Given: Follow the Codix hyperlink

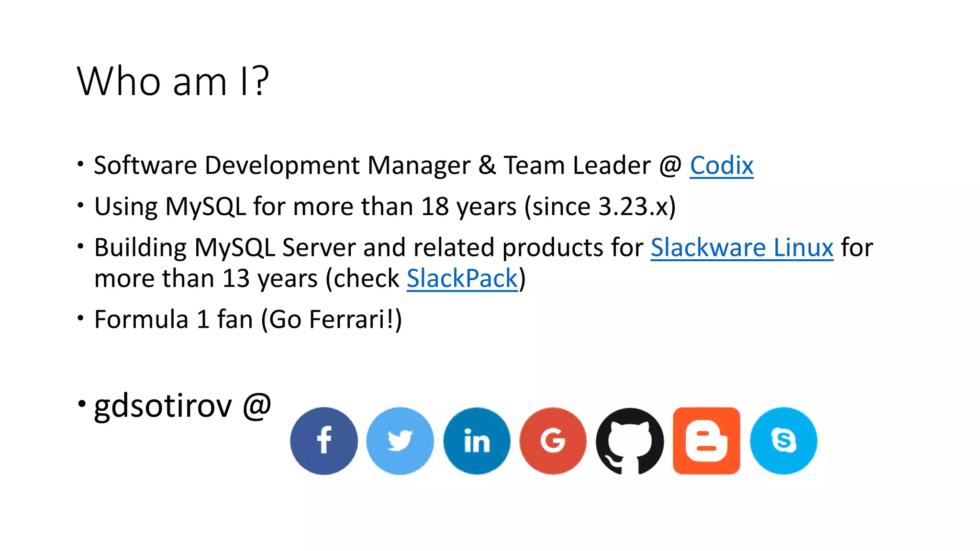Looking at the screenshot, I should 721,165.
